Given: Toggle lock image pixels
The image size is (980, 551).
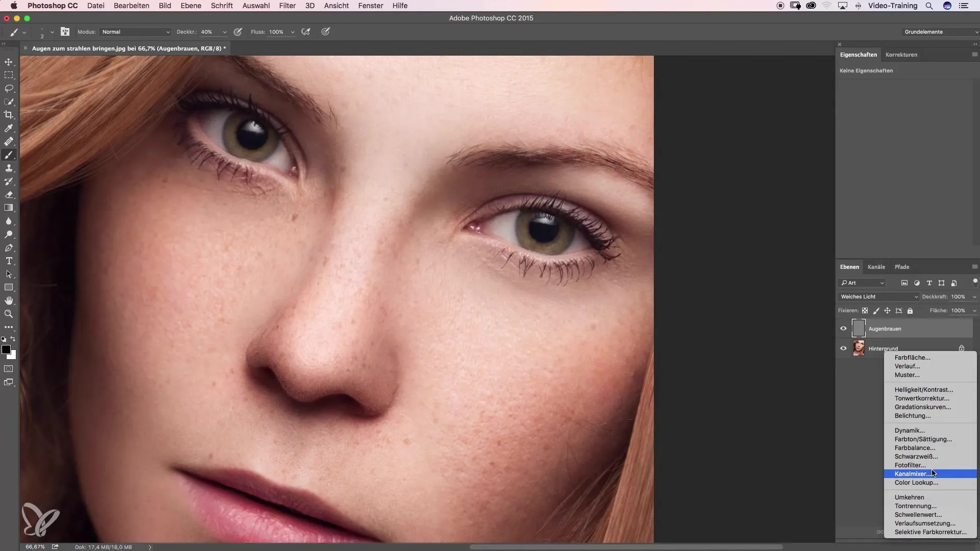Looking at the screenshot, I should [876, 311].
